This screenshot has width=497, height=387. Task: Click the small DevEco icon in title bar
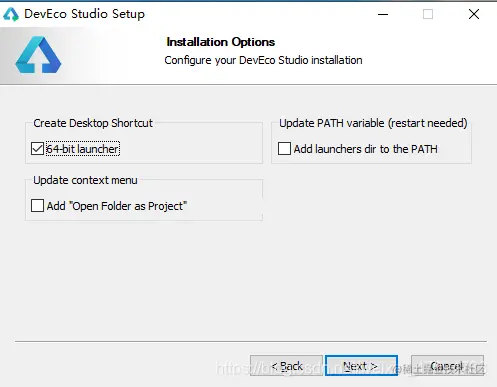pos(11,14)
